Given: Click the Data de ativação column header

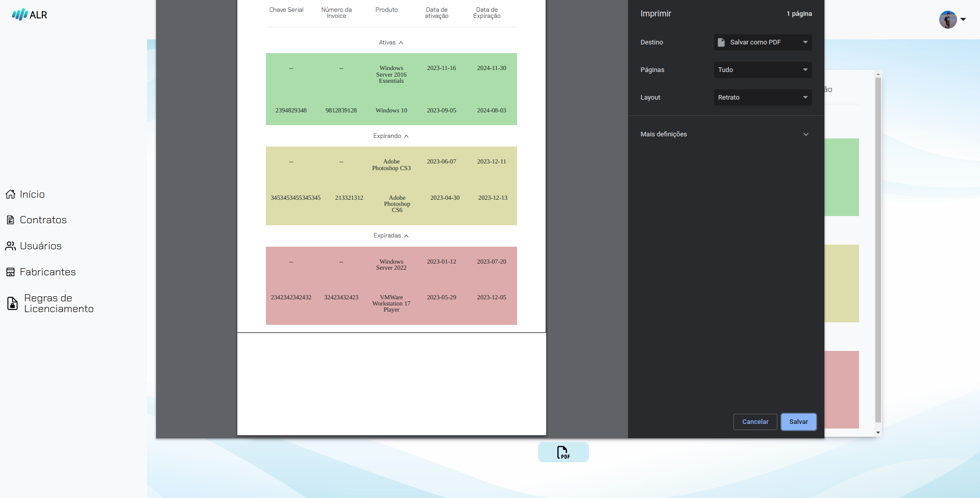Looking at the screenshot, I should (x=437, y=13).
